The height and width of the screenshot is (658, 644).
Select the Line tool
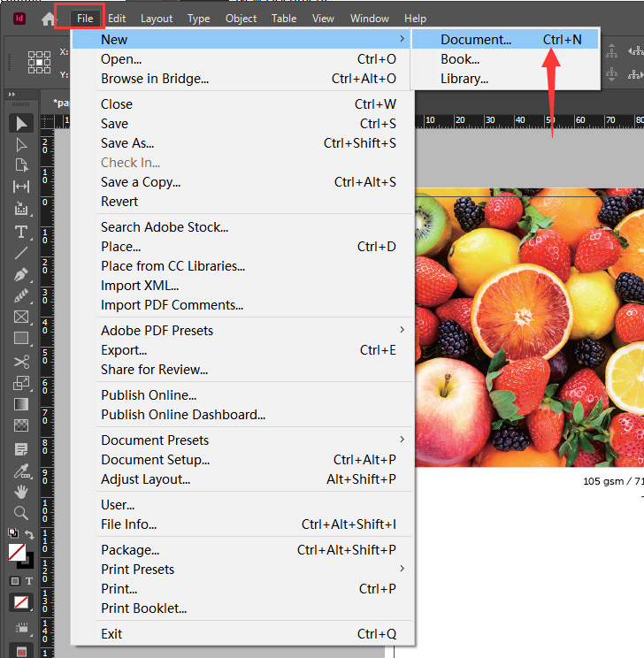(x=21, y=253)
